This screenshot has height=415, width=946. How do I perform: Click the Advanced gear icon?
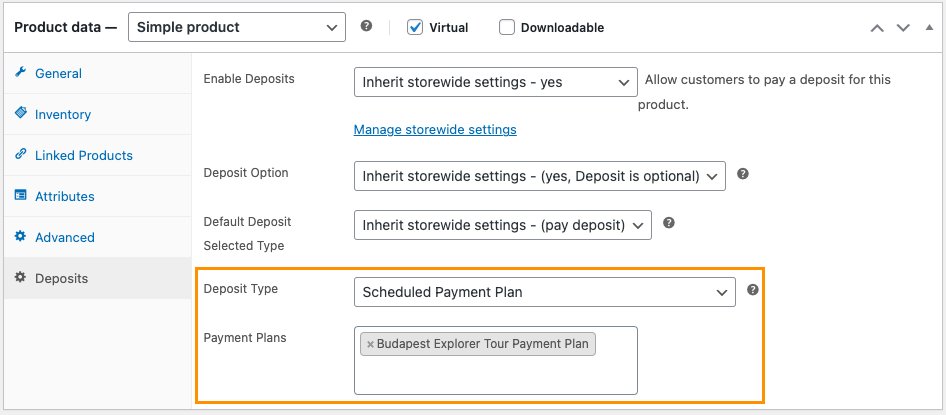(x=21, y=236)
